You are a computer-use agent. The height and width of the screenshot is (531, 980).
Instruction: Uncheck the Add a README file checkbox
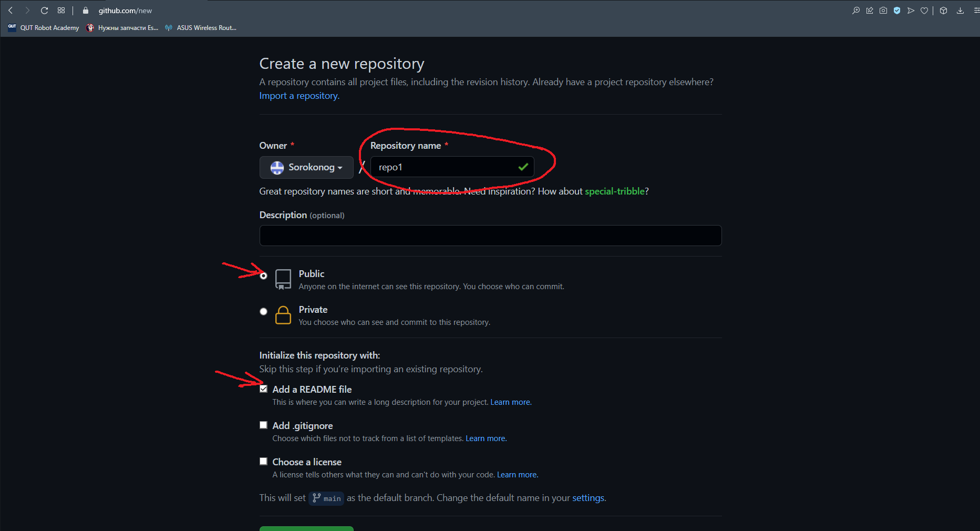point(264,389)
